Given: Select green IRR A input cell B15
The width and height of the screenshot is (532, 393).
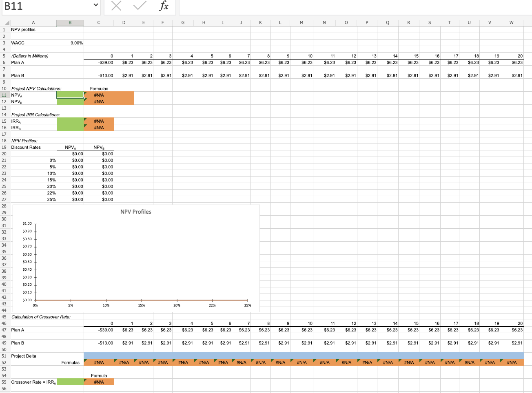Looking at the screenshot, I should [70, 121].
